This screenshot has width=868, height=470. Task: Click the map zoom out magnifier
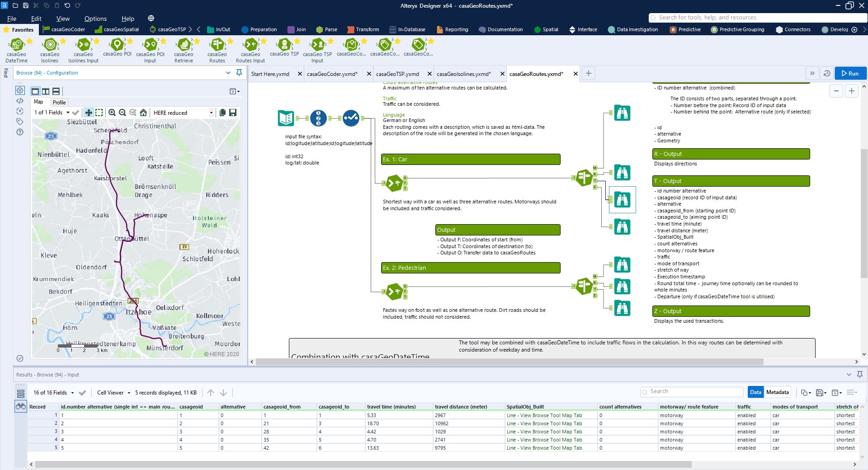click(x=122, y=113)
